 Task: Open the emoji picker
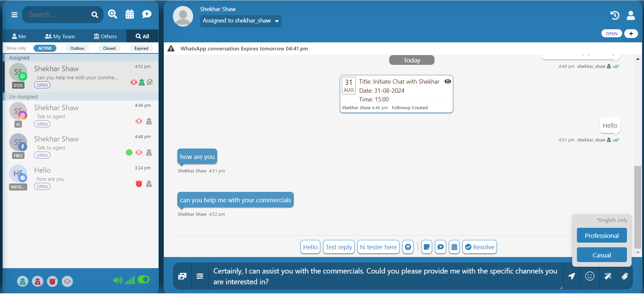590,276
